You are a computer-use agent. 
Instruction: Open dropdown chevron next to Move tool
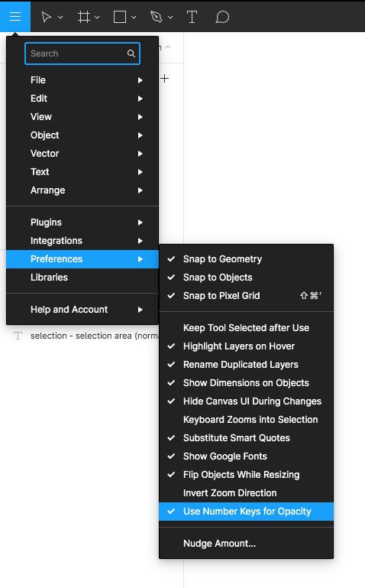click(60, 18)
